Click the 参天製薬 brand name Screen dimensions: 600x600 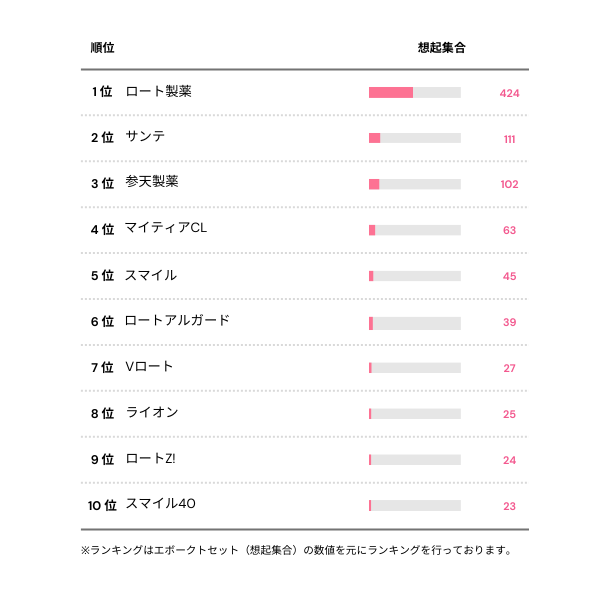coord(152,183)
